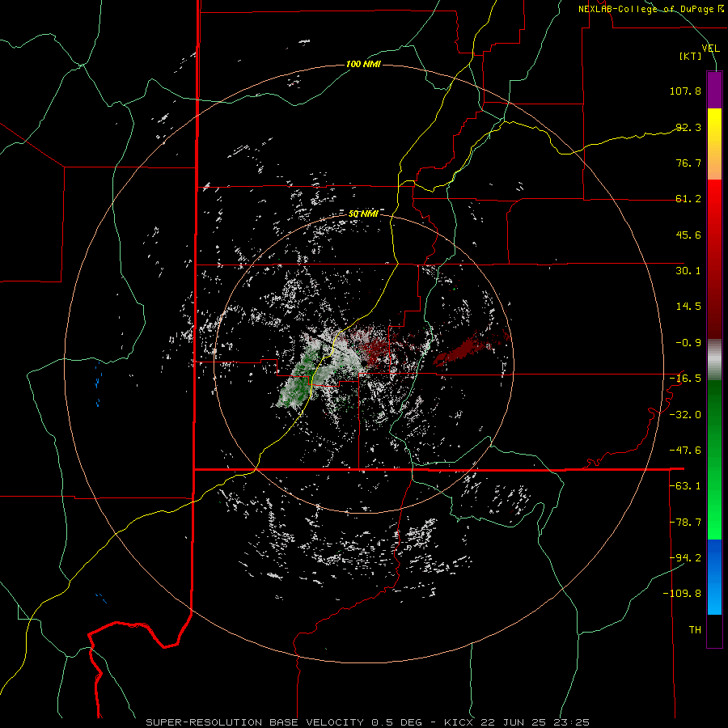This screenshot has height=728, width=728.
Task: Click the 50 NMI range ring label
Action: click(363, 214)
